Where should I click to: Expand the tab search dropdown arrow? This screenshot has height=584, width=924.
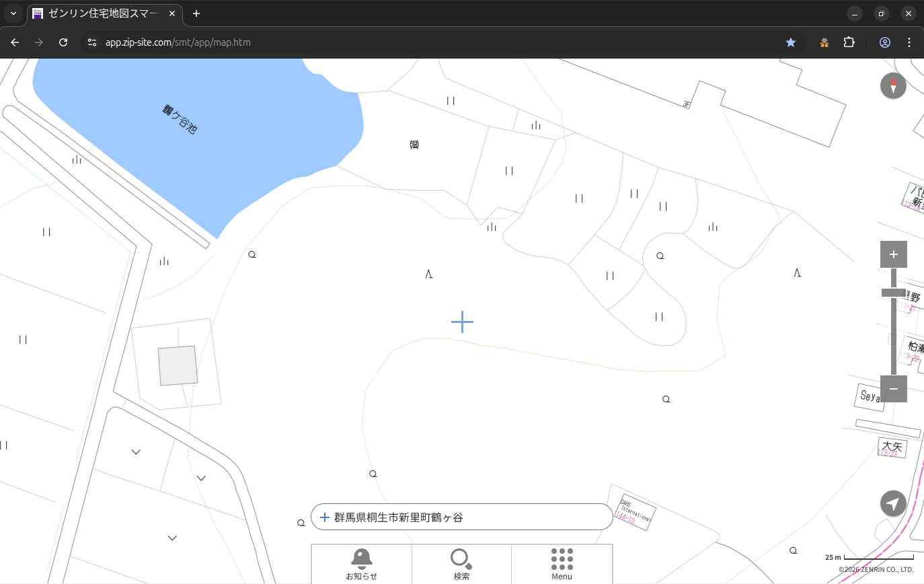pyautogui.click(x=13, y=13)
